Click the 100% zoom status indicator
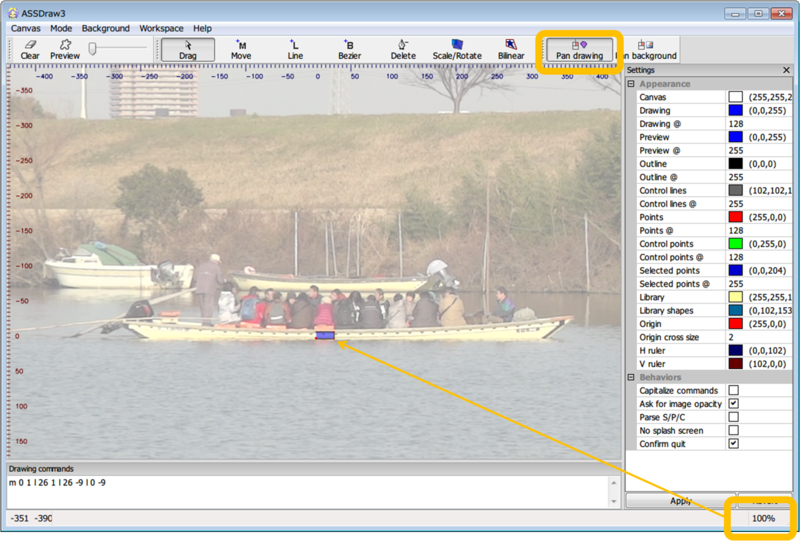800x541 pixels. point(763,518)
